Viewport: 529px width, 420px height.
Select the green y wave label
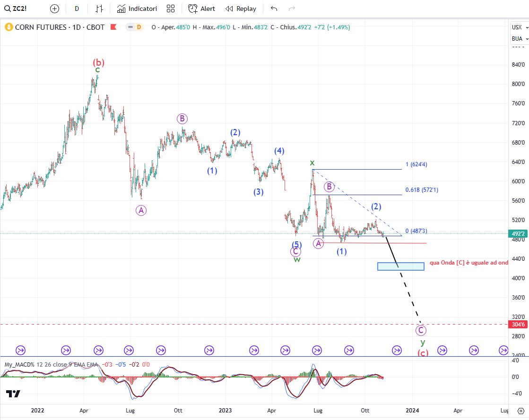pyautogui.click(x=422, y=343)
